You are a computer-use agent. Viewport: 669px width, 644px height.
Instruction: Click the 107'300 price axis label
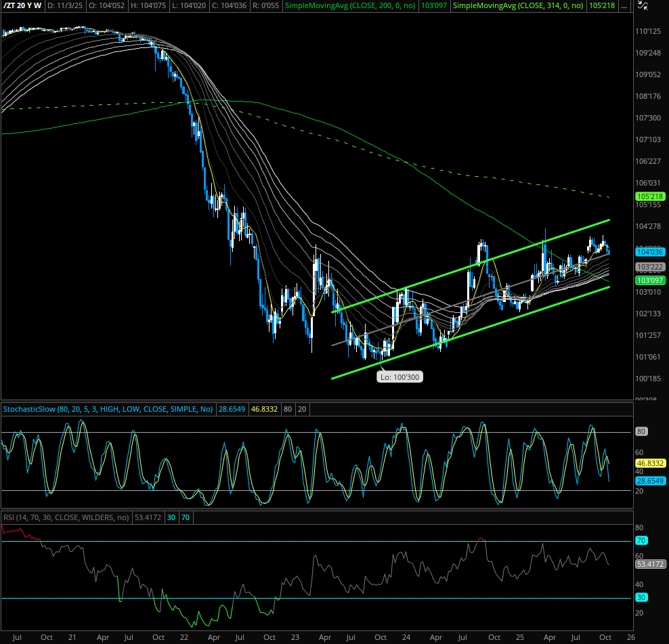click(647, 118)
